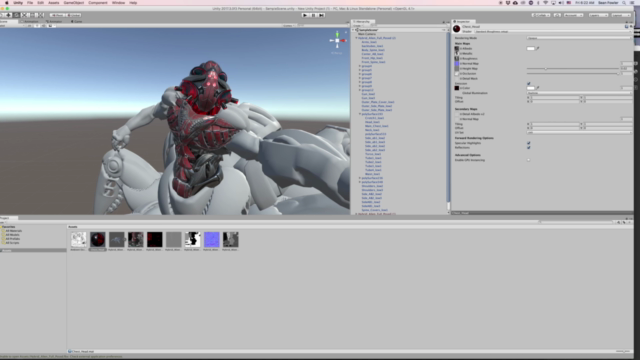Open the File menu
The width and height of the screenshot is (640, 360).
point(30,3)
